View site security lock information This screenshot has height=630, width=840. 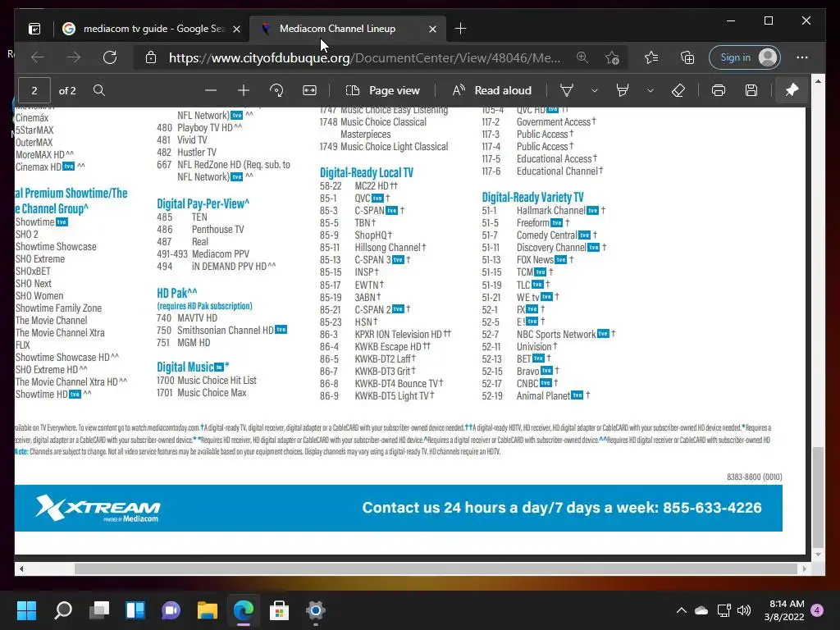coord(151,57)
